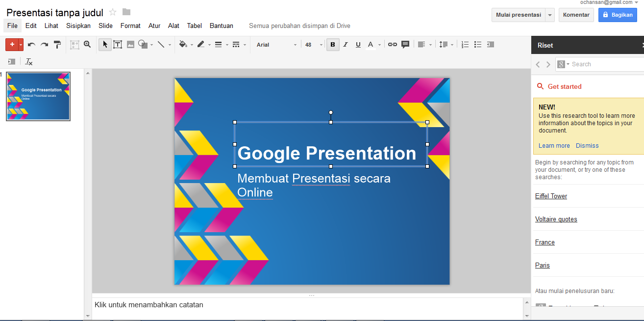Open the text color picker

[x=371, y=45]
